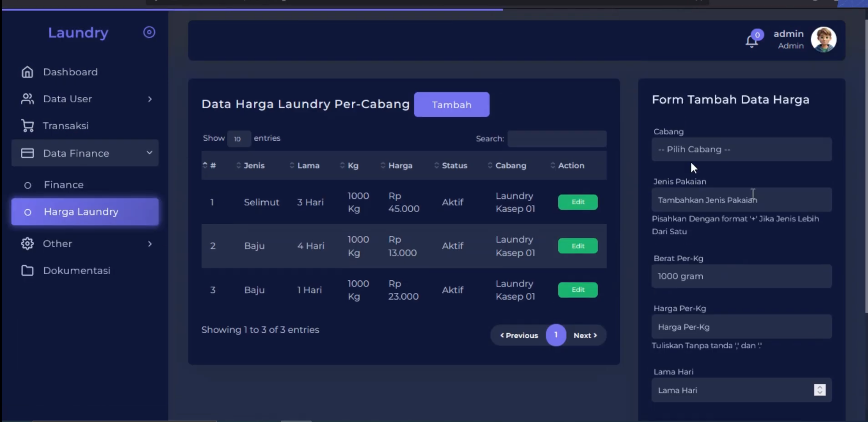The width and height of the screenshot is (868, 422).
Task: Click the Jenis Pakaian input field
Action: pyautogui.click(x=741, y=200)
